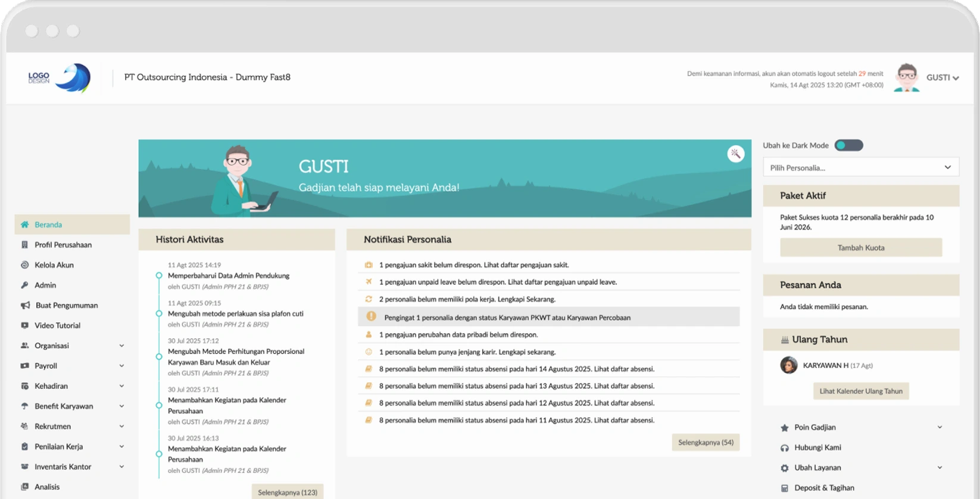
Task: Click Lihat Kalender Ulang Tahun button
Action: (x=860, y=391)
